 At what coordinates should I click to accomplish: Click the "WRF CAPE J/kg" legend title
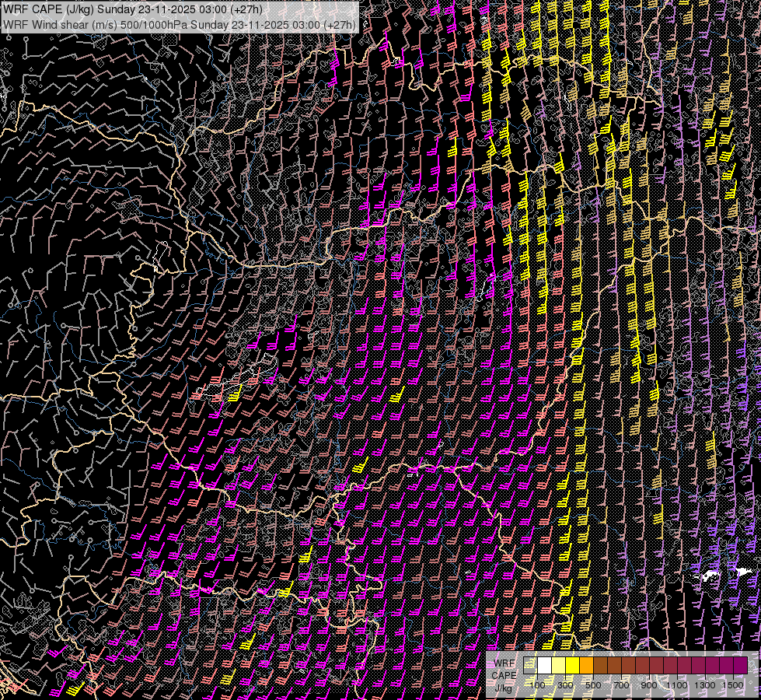click(x=504, y=675)
